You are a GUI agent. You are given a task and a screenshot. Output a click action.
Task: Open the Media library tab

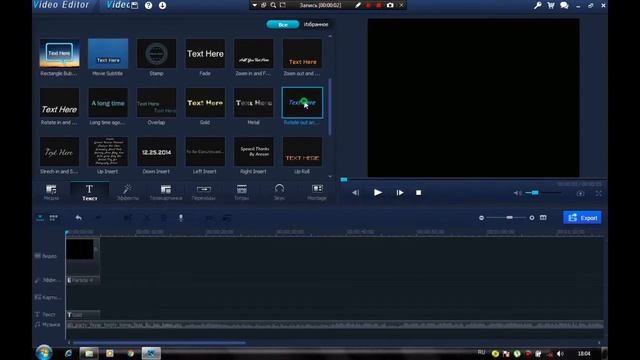(x=51, y=192)
